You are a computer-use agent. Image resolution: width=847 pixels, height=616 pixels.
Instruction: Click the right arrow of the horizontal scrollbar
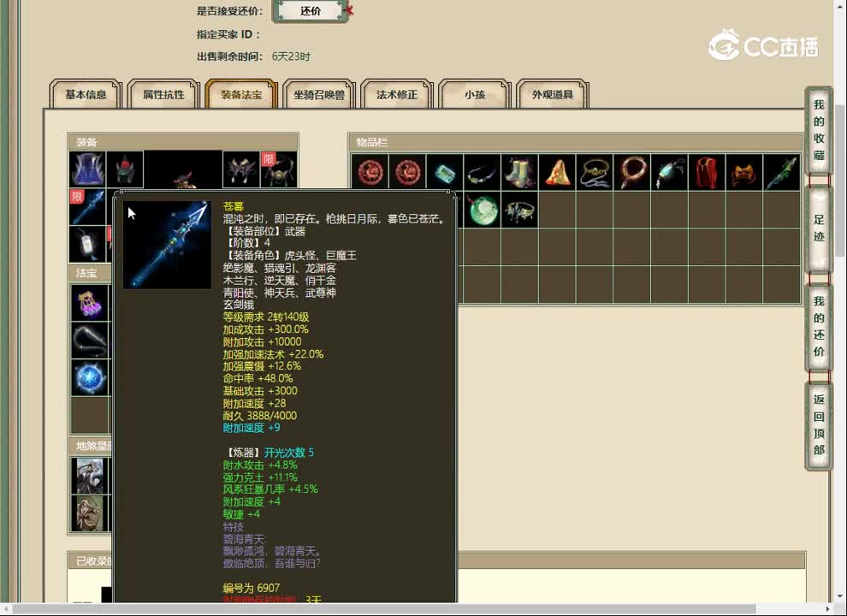pos(828,609)
